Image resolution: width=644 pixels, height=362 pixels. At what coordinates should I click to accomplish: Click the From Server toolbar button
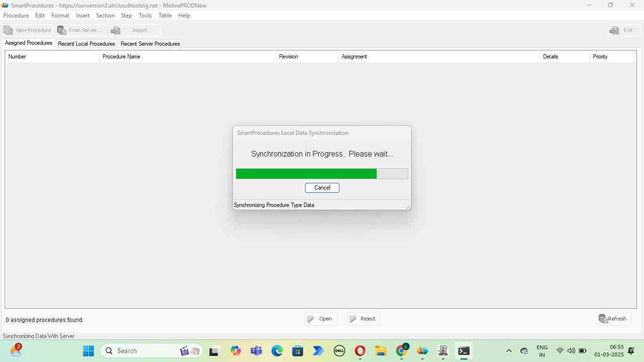81,30
